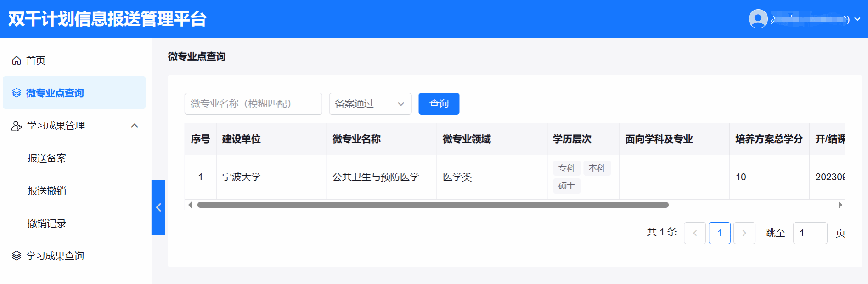Open the 报送撤销 menu item
This screenshot has height=284, width=868.
point(47,191)
